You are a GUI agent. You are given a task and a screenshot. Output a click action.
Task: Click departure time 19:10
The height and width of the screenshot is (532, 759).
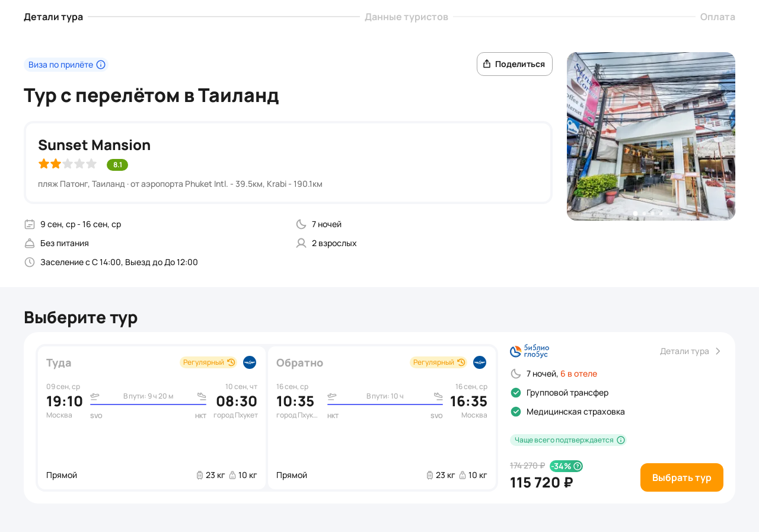65,402
